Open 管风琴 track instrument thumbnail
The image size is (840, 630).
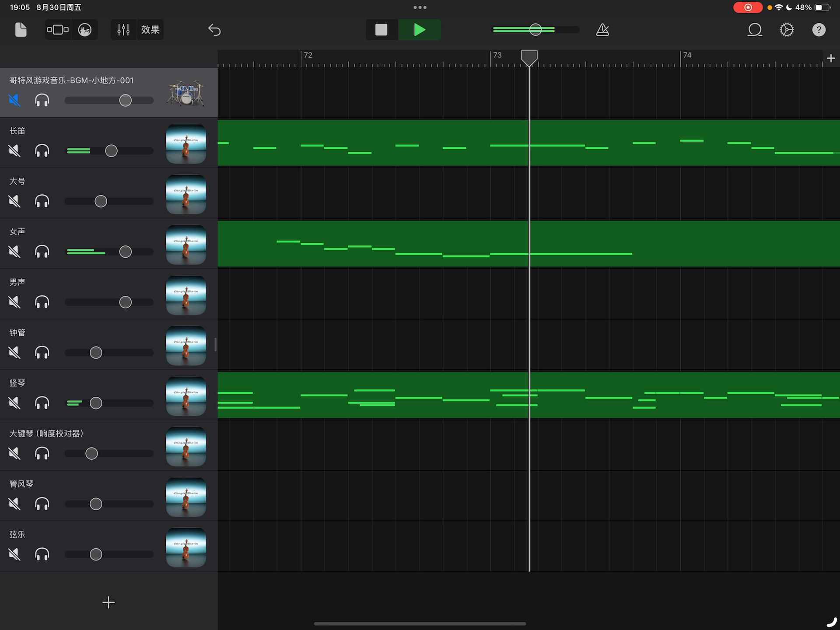[x=186, y=497]
